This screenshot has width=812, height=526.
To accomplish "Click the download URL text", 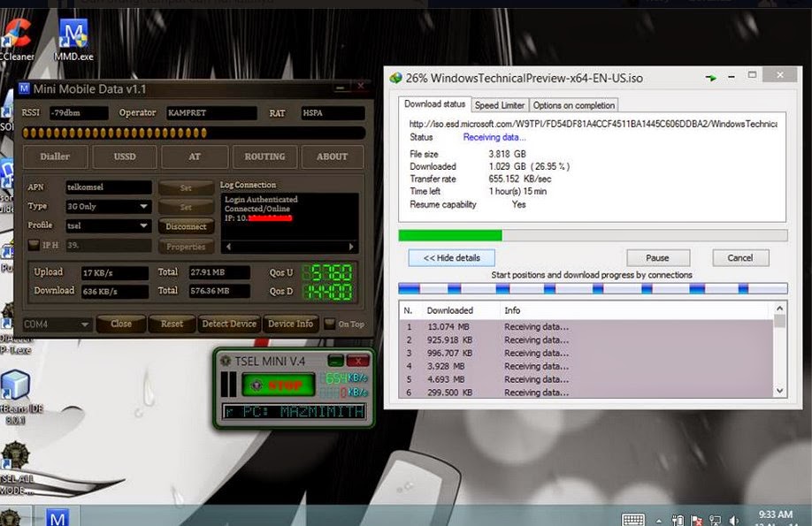I will 593,124.
